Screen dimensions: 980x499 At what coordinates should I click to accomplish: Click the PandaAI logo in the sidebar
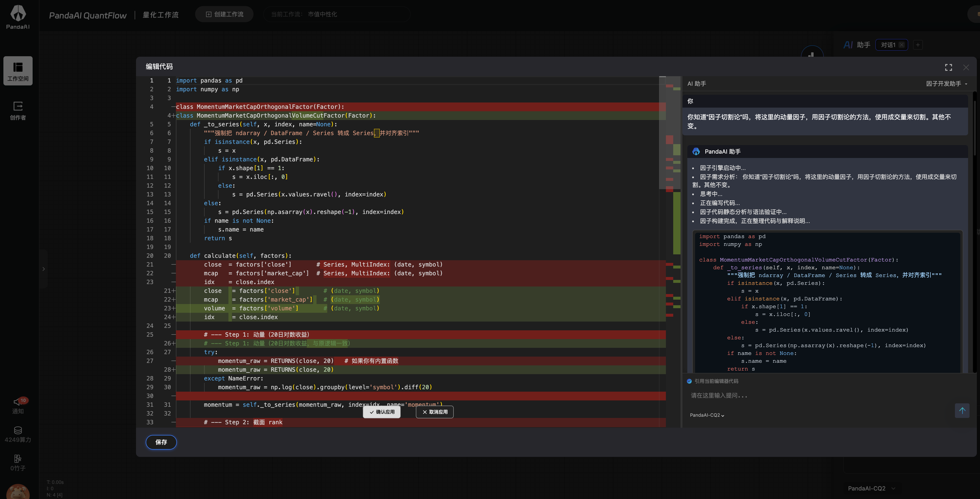pyautogui.click(x=18, y=17)
